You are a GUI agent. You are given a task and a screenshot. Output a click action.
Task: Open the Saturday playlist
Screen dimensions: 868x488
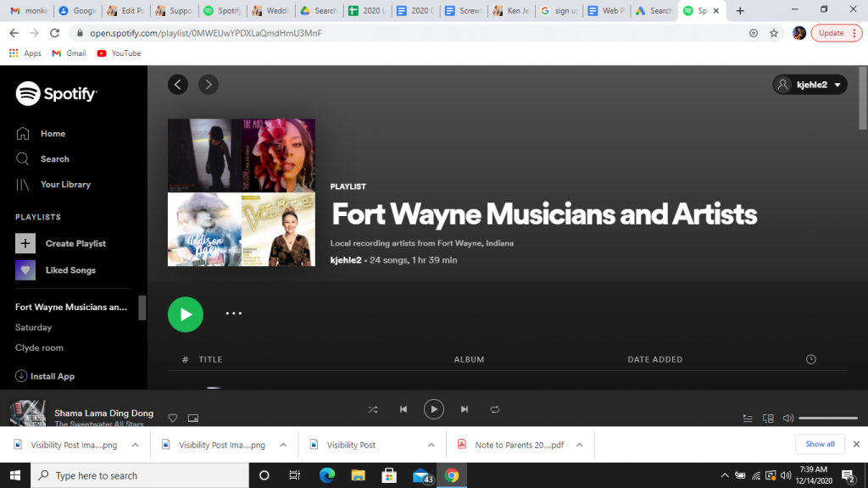[x=33, y=328]
